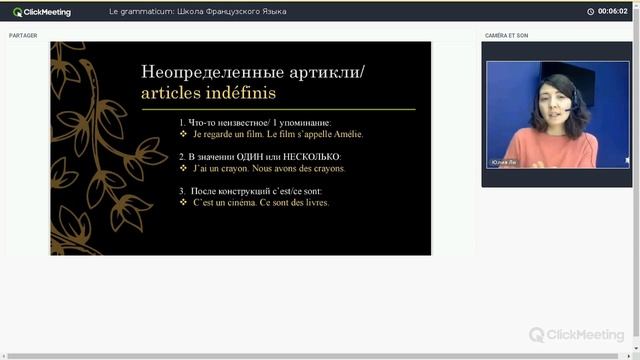Select the CAMÉRA ET SON panel label
Viewport: 640px width, 360px height.
pyautogui.click(x=507, y=36)
